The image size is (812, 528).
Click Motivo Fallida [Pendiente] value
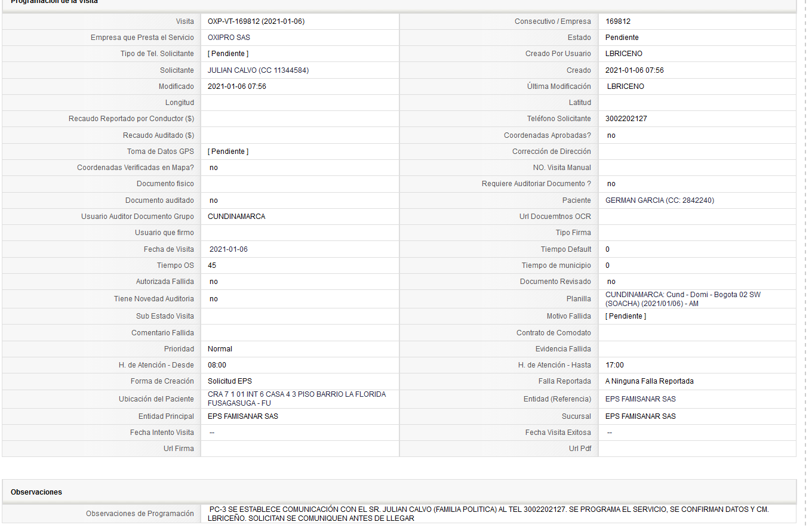(626, 316)
